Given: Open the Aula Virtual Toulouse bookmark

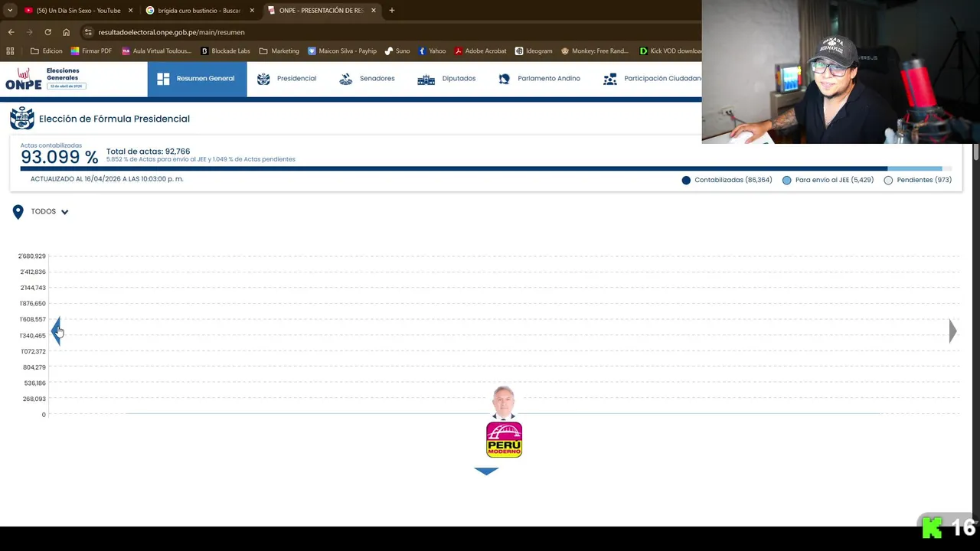Looking at the screenshot, I should [157, 51].
